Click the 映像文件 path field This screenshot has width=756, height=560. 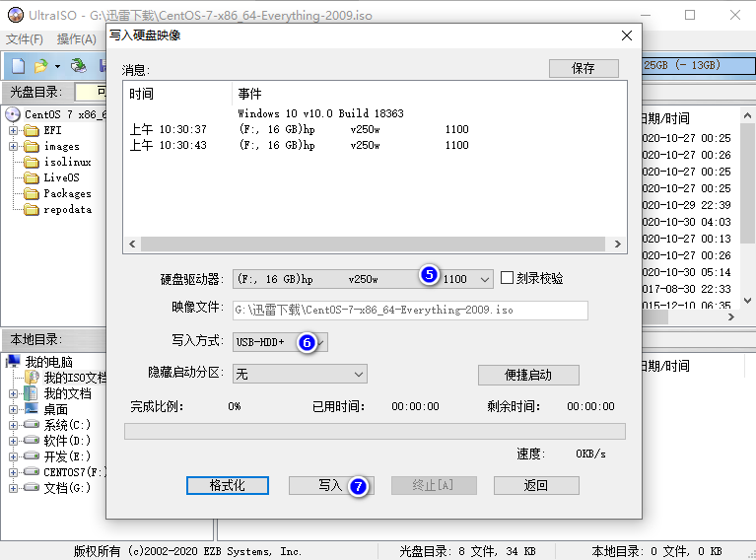pos(410,310)
